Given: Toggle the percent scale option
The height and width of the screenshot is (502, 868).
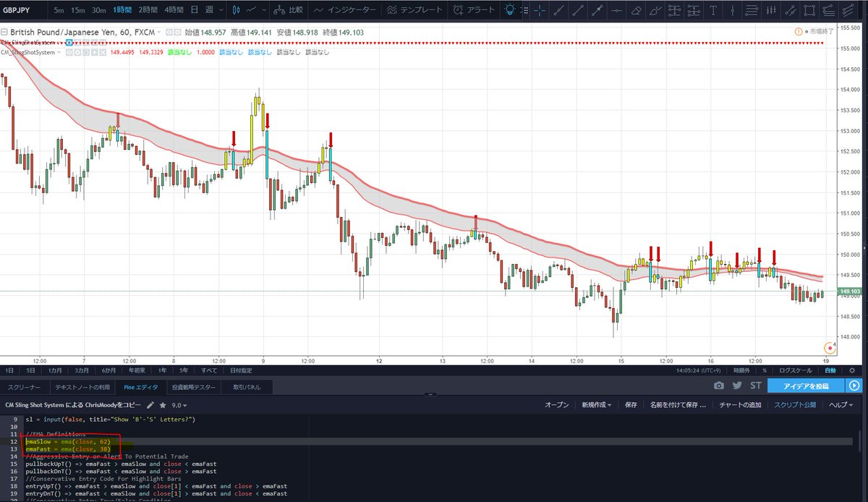Looking at the screenshot, I should click(x=765, y=369).
